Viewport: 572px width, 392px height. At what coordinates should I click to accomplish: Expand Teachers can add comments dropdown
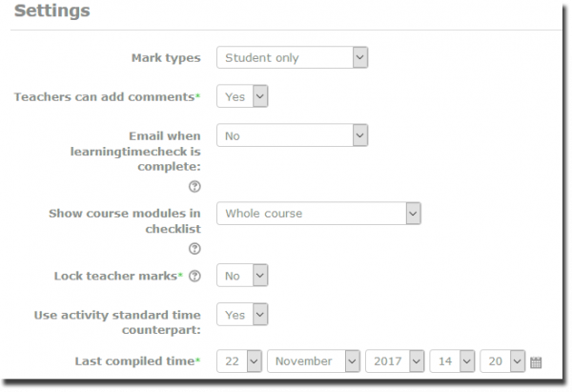click(242, 96)
